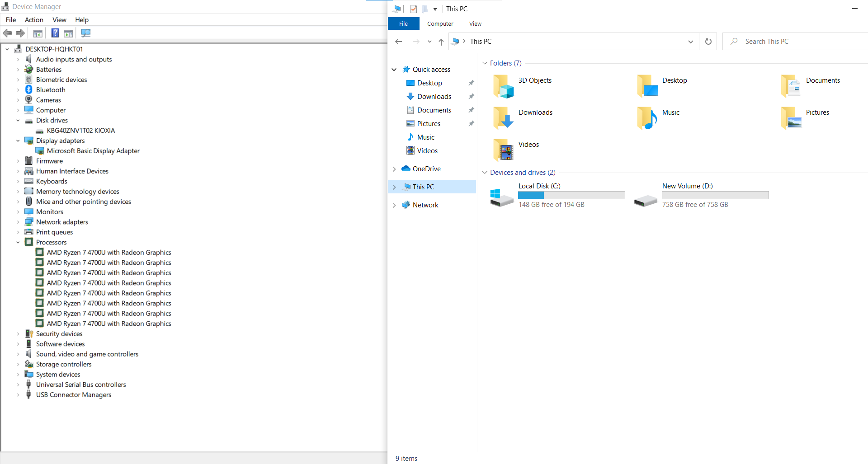
Task: Click the Local Disk (C:) usage bar
Action: (571, 195)
